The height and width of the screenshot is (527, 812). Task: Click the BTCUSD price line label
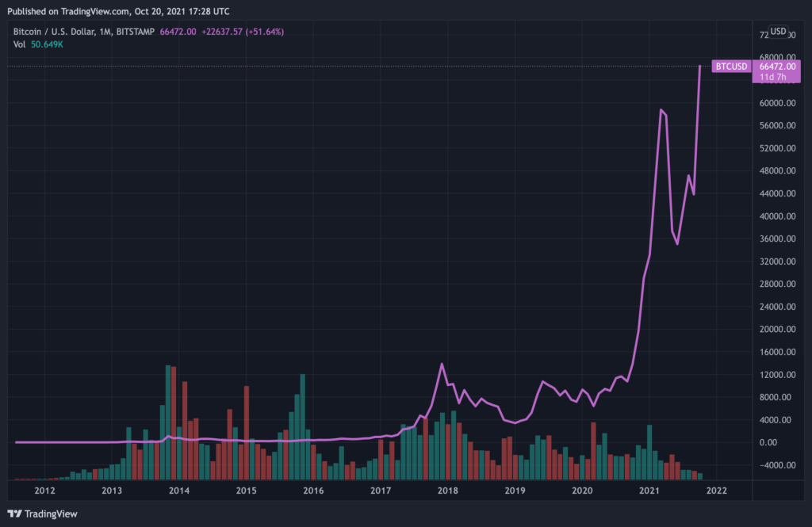[731, 67]
